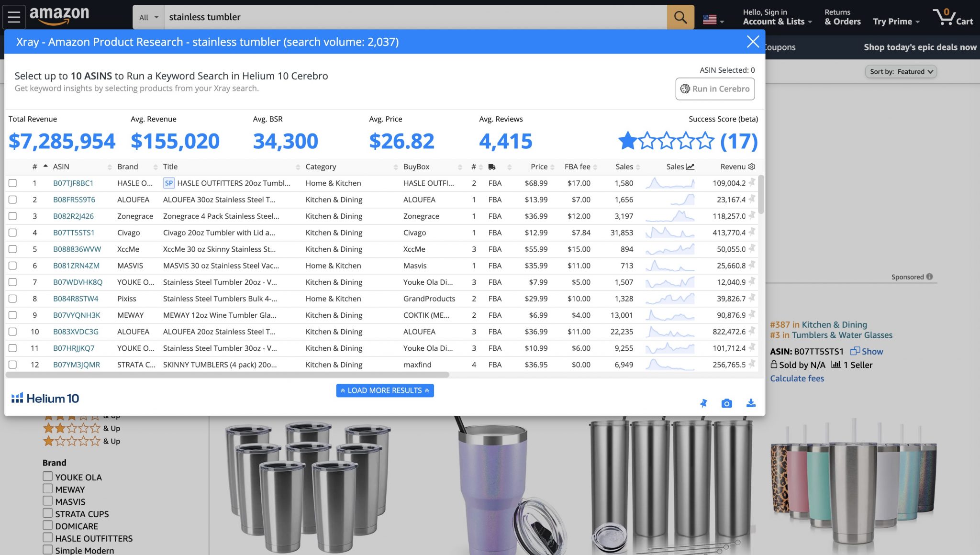Click Tumblers & Water Glasses rank link
The height and width of the screenshot is (555, 980).
pos(842,335)
